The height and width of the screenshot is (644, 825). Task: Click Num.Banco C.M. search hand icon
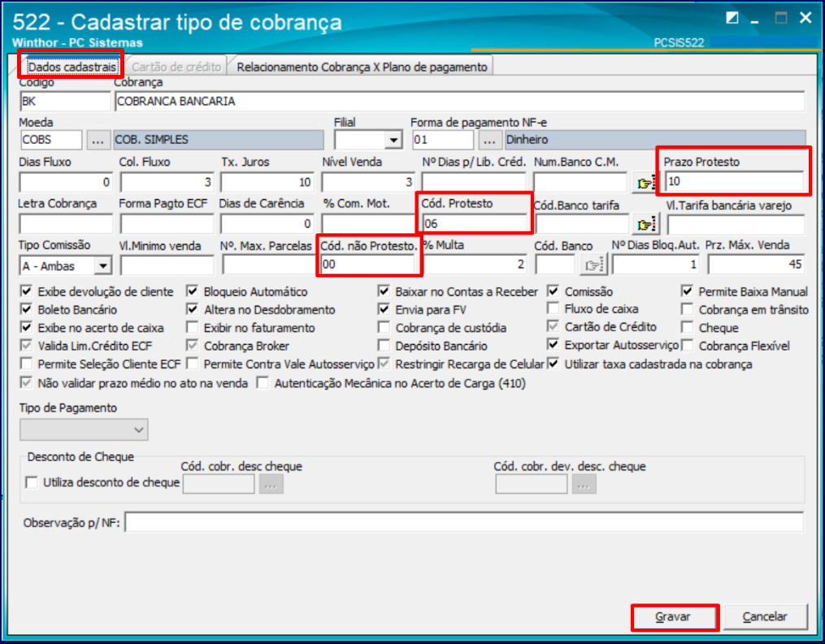[x=645, y=183]
